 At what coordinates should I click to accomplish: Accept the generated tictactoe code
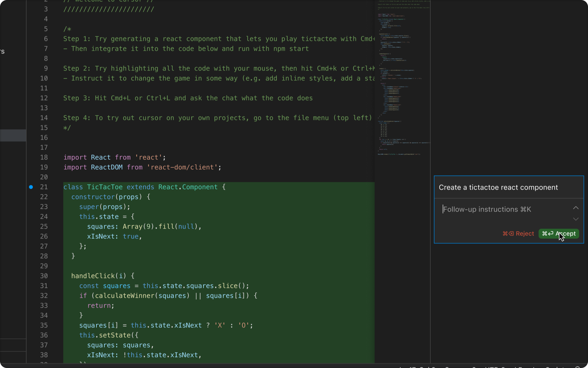[559, 234]
